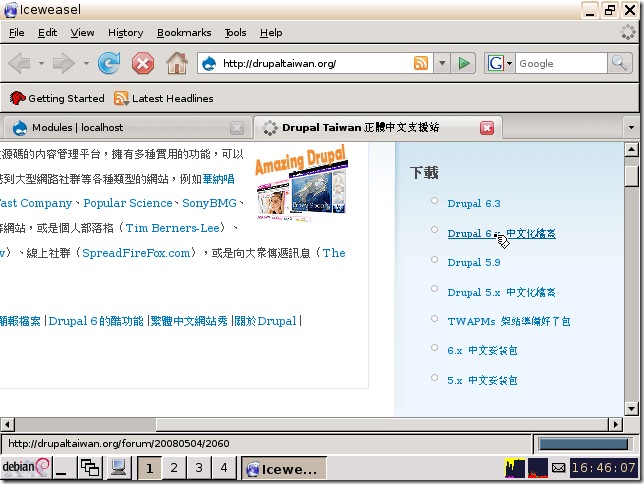The width and height of the screenshot is (644, 484).
Task: Follow the Popular Science link
Action: (128, 203)
